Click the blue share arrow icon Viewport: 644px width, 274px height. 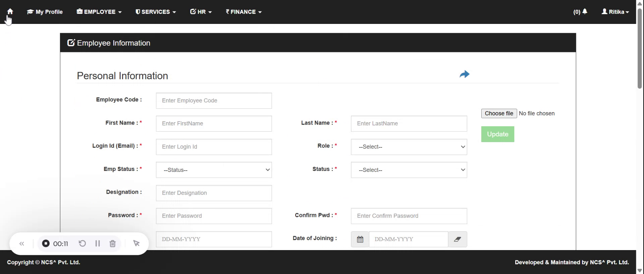(465, 74)
